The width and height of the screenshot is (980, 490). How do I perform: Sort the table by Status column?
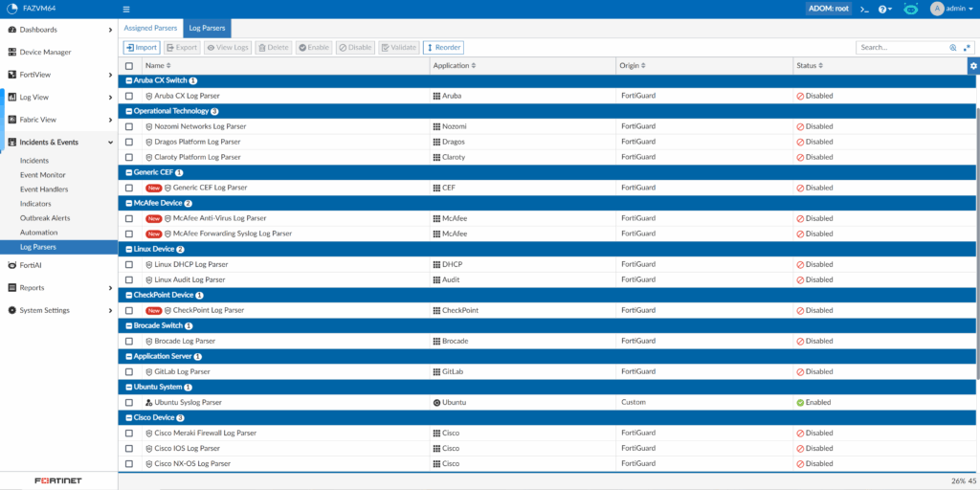[810, 66]
